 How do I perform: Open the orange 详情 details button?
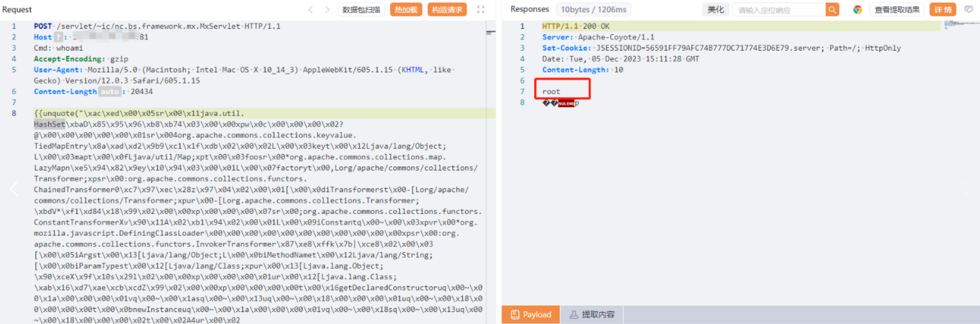point(943,10)
